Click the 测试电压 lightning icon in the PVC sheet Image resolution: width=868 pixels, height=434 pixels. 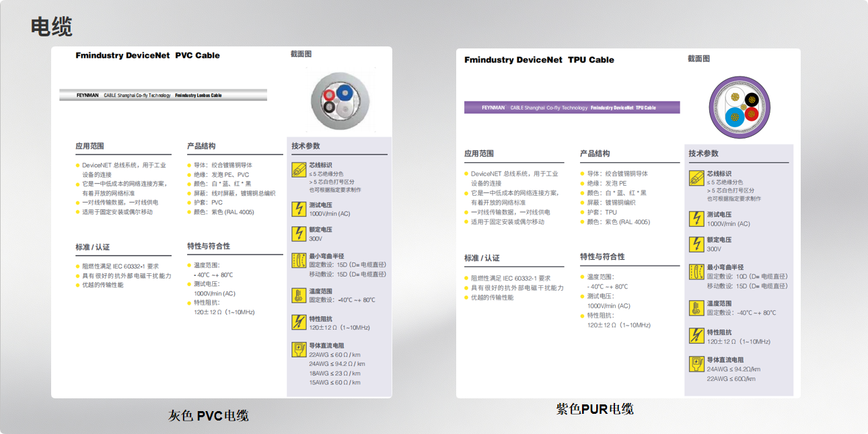click(299, 209)
